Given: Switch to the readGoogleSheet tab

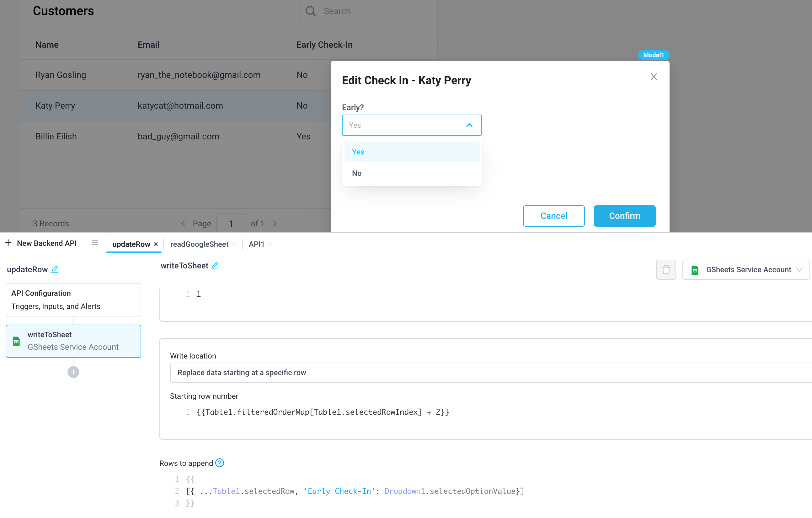Looking at the screenshot, I should point(199,244).
